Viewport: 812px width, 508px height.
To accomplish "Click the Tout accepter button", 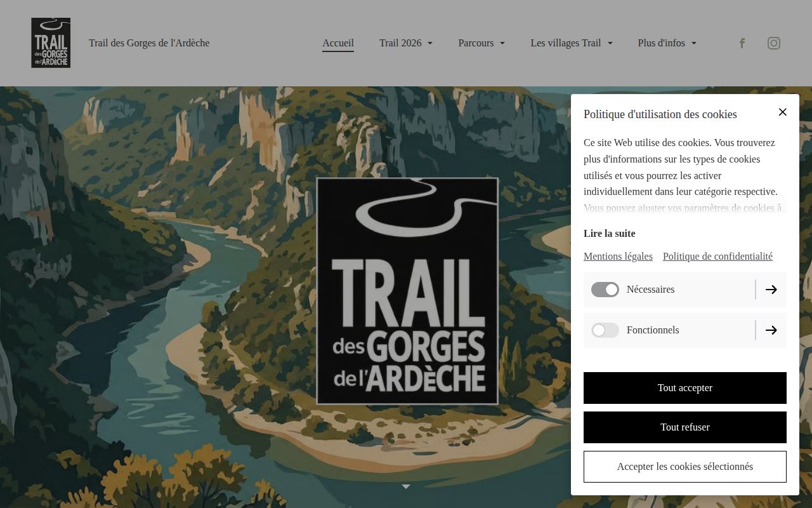I will 685,388.
